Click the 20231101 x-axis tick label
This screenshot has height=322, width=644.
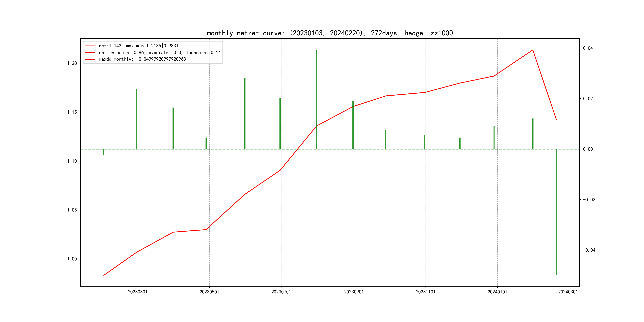tap(426, 292)
